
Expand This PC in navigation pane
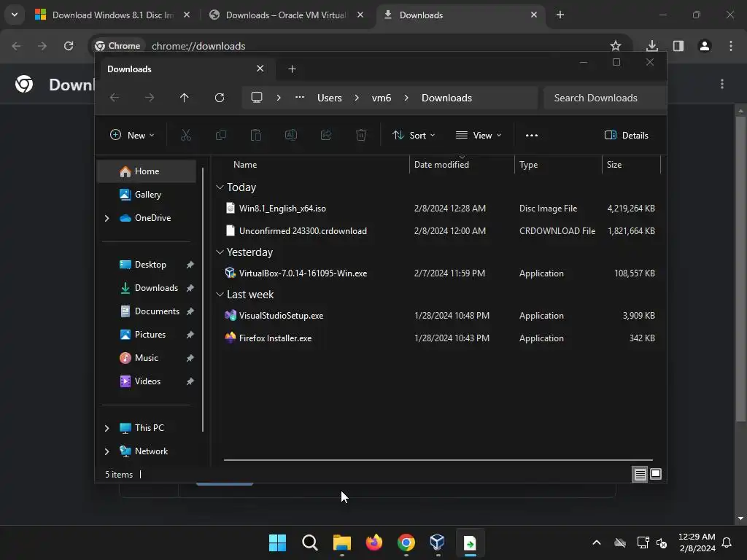(x=107, y=428)
